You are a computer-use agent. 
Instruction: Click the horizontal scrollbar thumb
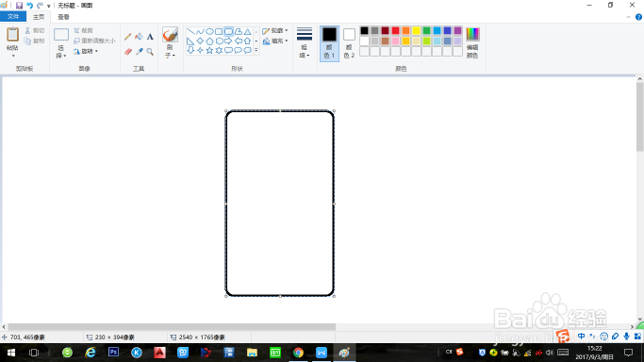(172, 327)
